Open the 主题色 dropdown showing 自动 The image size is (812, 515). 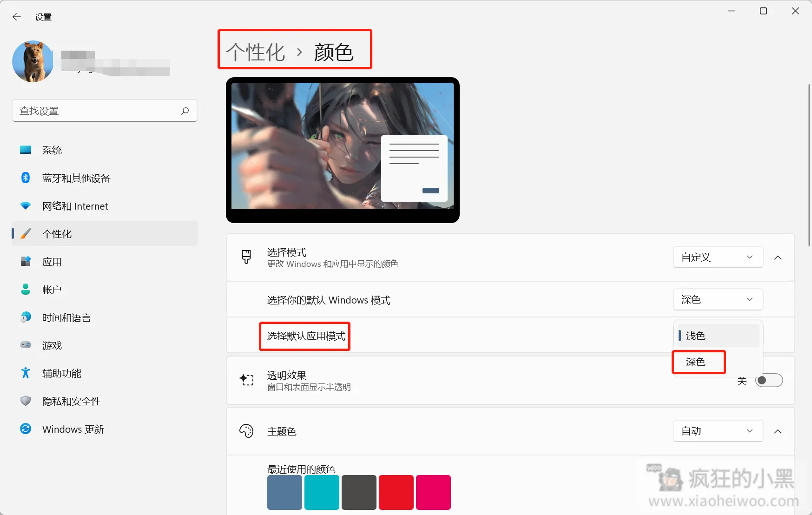click(718, 431)
